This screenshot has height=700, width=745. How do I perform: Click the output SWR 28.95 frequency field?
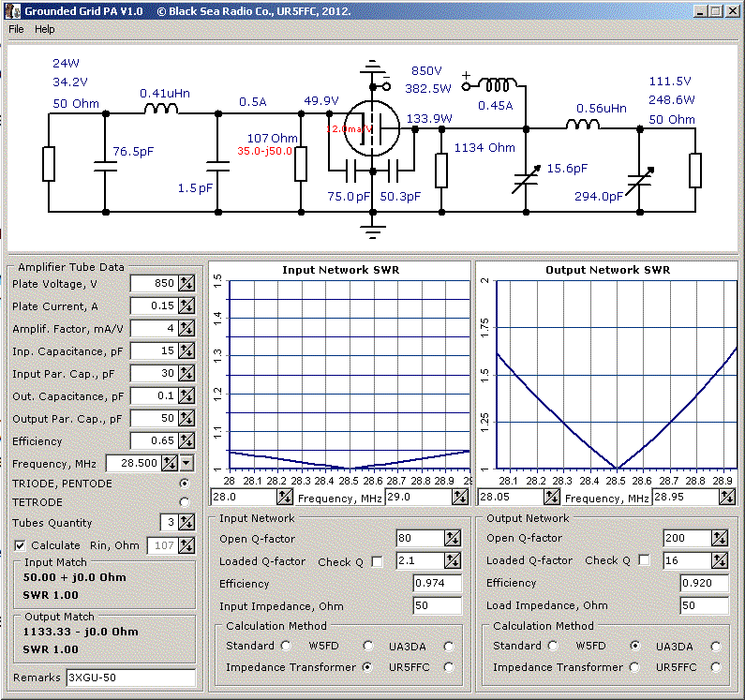pos(686,497)
